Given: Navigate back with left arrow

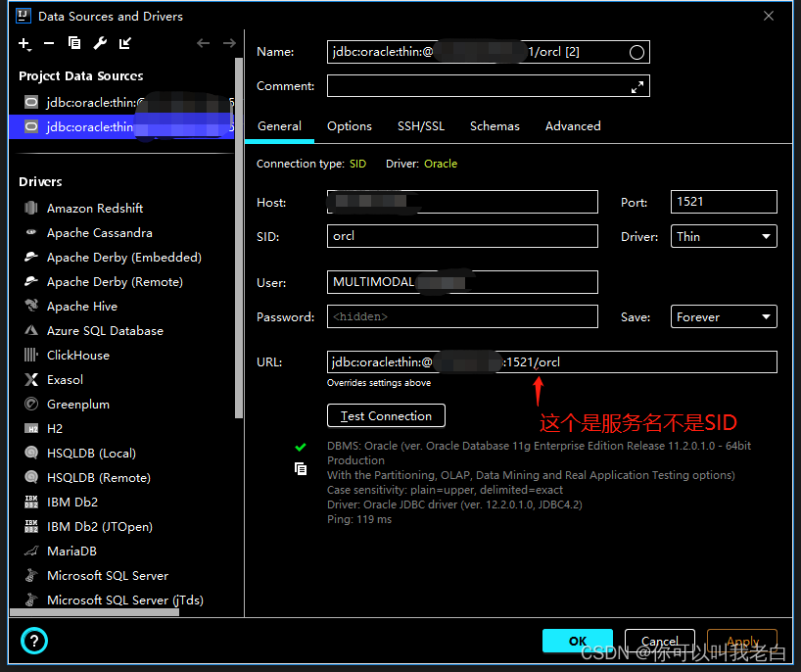Looking at the screenshot, I should point(204,43).
